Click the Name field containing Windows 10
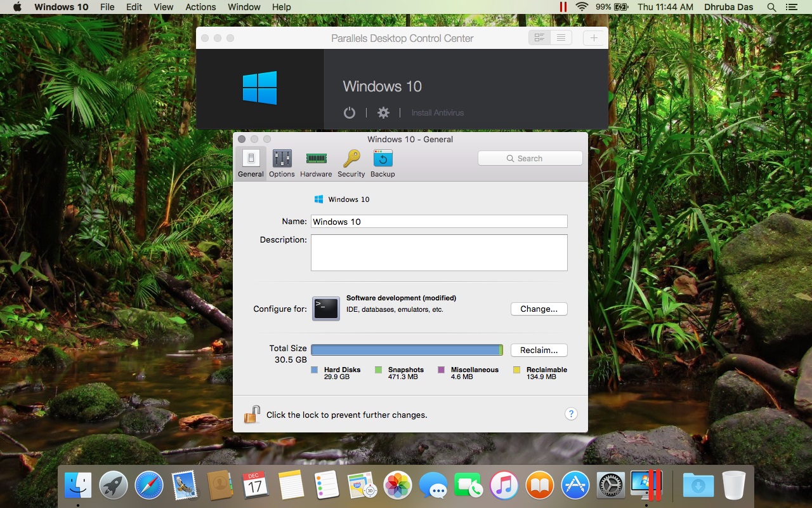This screenshot has height=508, width=812. [439, 222]
